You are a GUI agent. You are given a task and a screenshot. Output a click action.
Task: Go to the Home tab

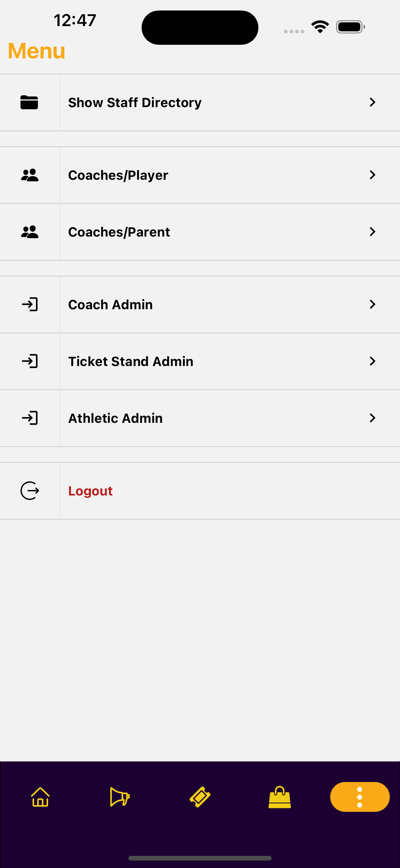(40, 797)
